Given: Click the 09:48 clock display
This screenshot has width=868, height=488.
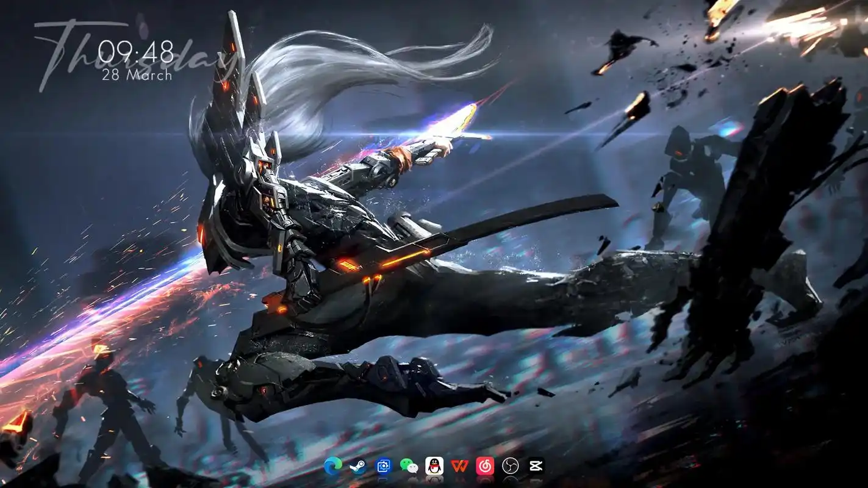Looking at the screenshot, I should [x=136, y=52].
